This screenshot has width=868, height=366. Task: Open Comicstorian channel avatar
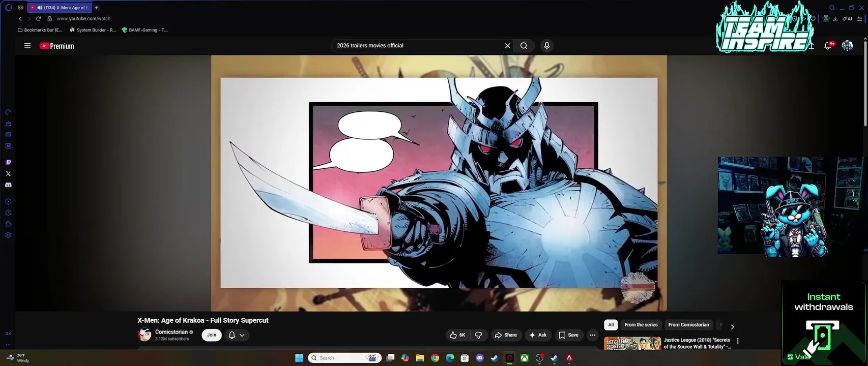tap(144, 334)
